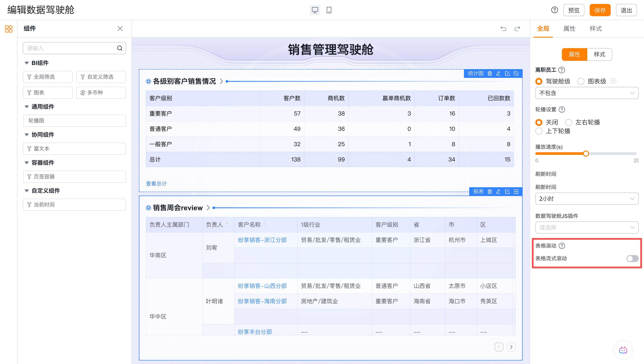
Task: Click the 播放速度 slider handle
Action: pyautogui.click(x=586, y=154)
